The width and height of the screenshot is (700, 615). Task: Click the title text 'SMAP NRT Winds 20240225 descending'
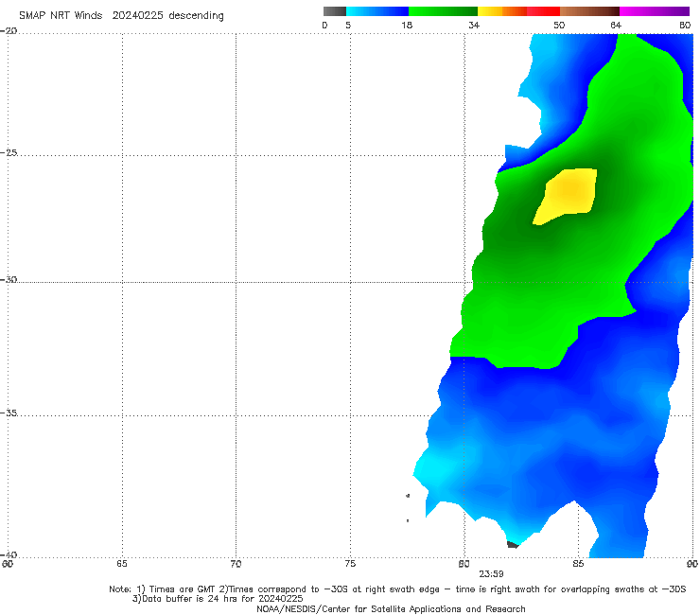(x=121, y=15)
